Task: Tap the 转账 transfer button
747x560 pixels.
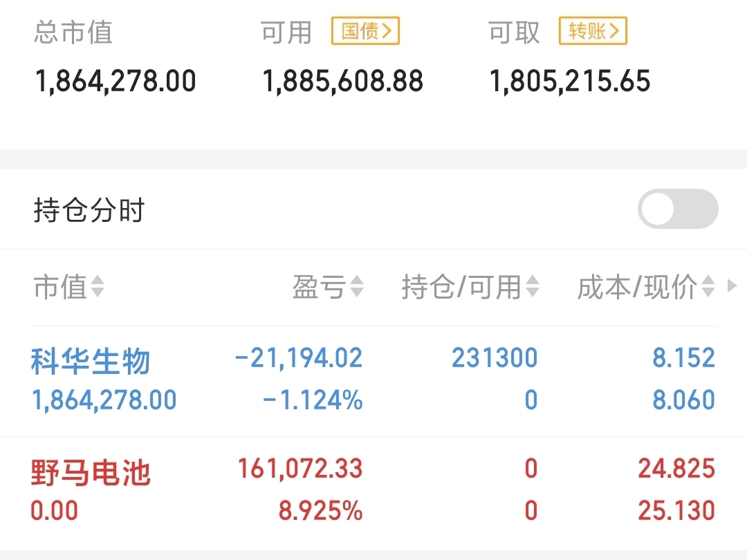Action: (x=593, y=31)
